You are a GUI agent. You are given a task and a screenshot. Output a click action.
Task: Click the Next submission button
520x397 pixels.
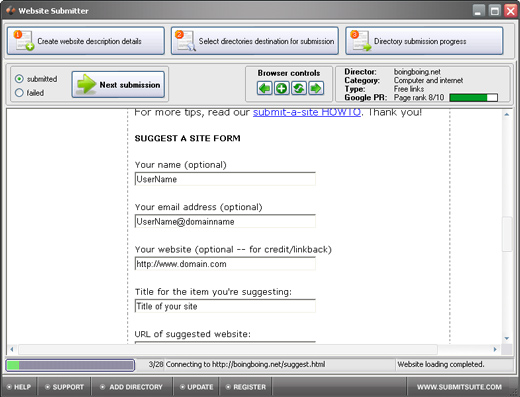tap(118, 84)
